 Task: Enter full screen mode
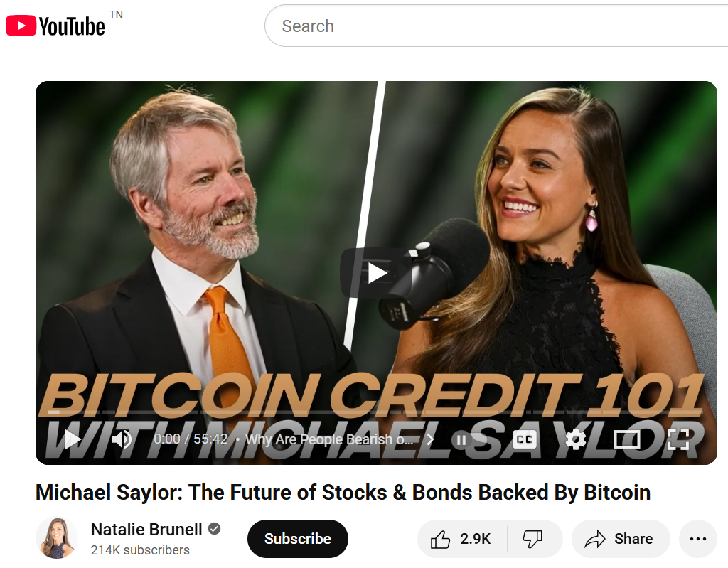(x=678, y=439)
